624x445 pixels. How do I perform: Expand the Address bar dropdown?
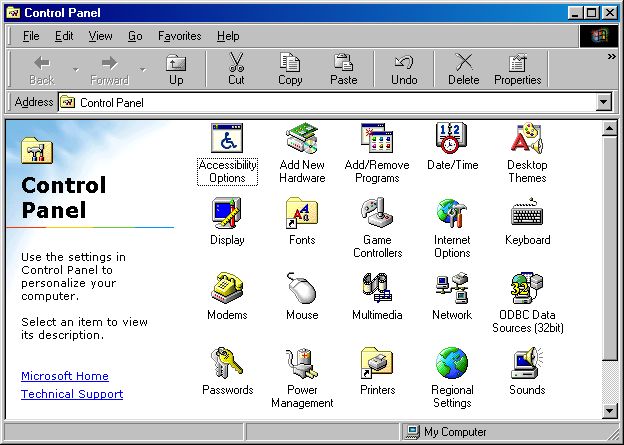point(603,102)
